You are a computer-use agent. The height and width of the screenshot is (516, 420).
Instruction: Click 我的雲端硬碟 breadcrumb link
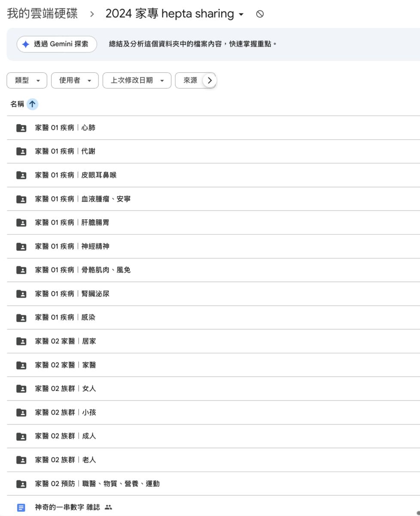42,14
